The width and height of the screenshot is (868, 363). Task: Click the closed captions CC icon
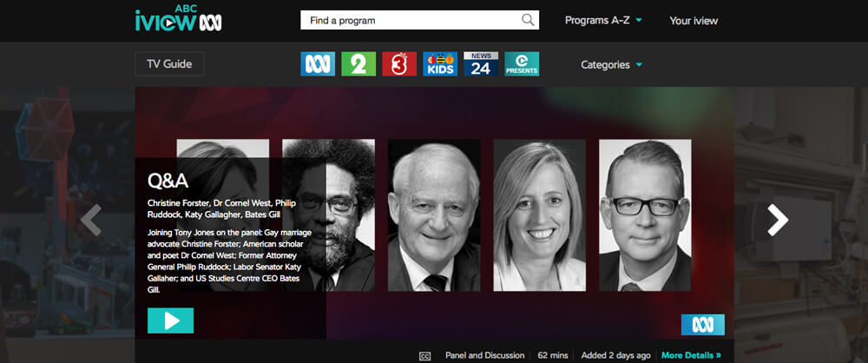coord(425,356)
